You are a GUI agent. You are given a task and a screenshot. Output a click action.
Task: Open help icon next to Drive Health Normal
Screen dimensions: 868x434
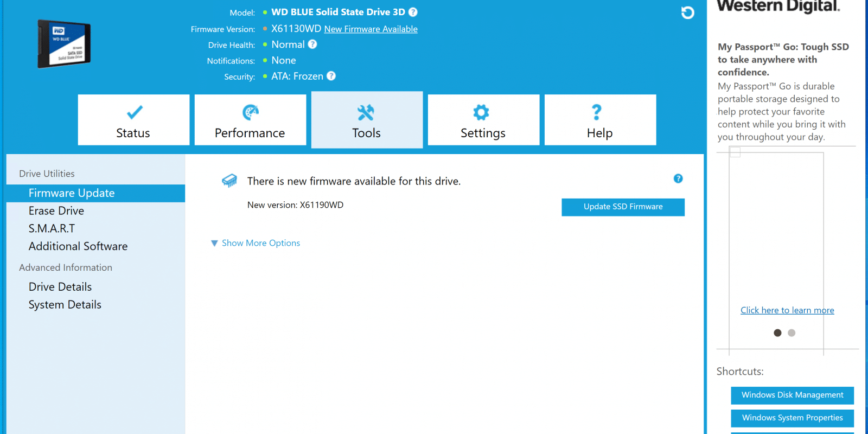312,44
